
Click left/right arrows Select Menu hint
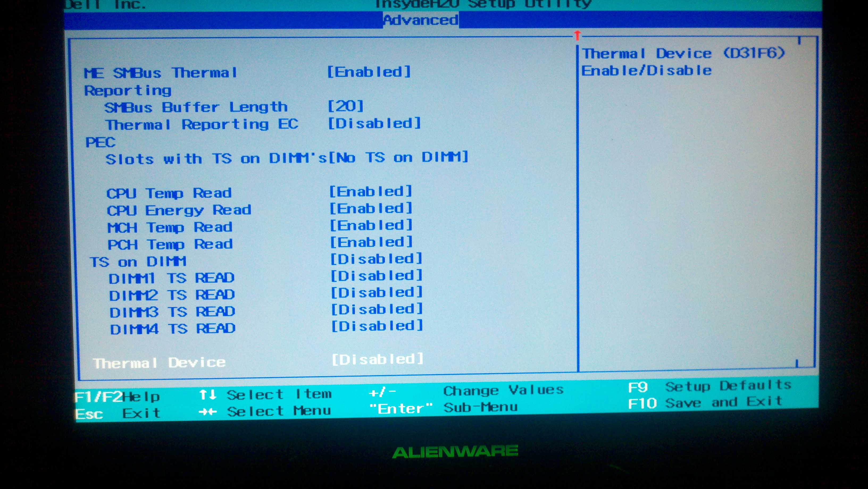265,411
